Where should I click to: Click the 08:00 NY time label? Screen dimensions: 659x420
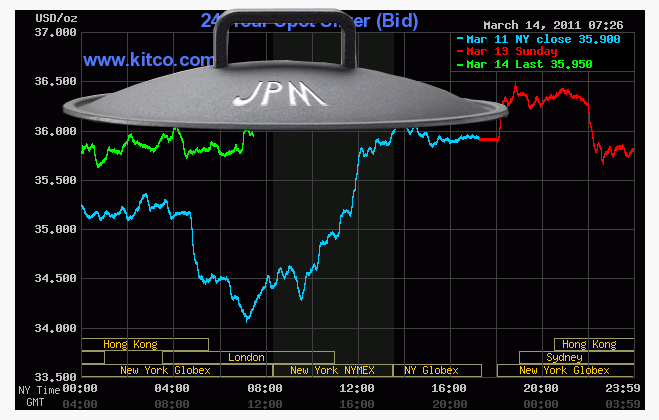(x=265, y=388)
